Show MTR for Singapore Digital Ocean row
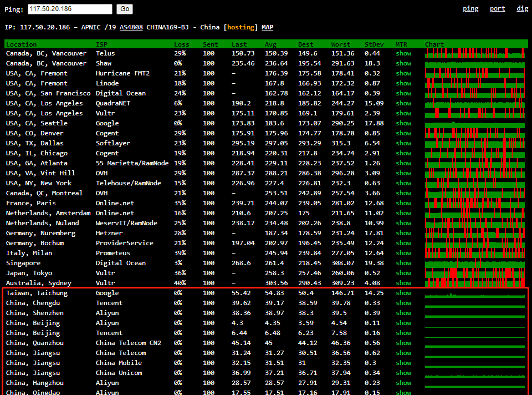This screenshot has width=532, height=395. (403, 263)
